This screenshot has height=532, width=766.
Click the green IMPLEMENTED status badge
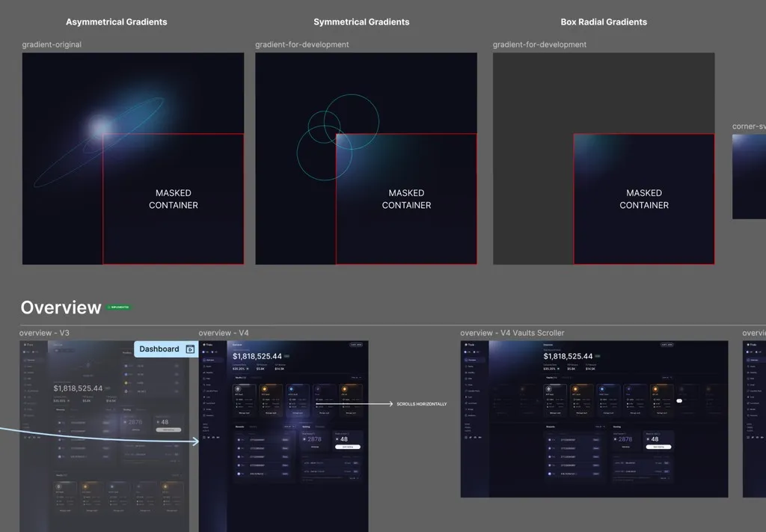(119, 308)
